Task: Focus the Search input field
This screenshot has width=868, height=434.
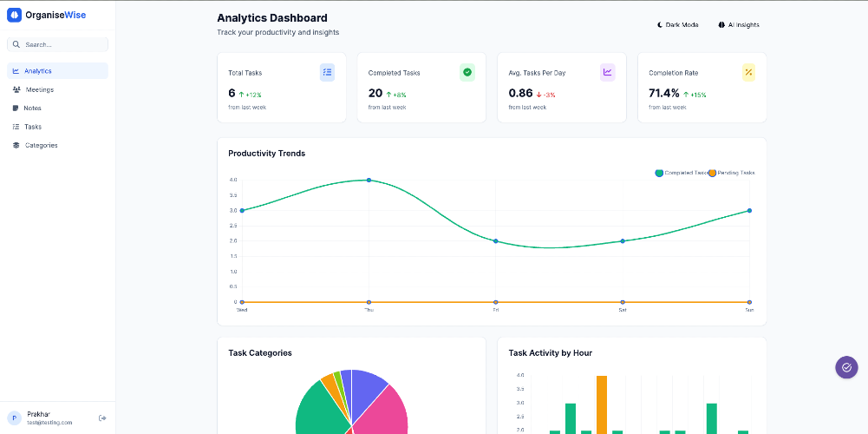Action: click(57, 44)
